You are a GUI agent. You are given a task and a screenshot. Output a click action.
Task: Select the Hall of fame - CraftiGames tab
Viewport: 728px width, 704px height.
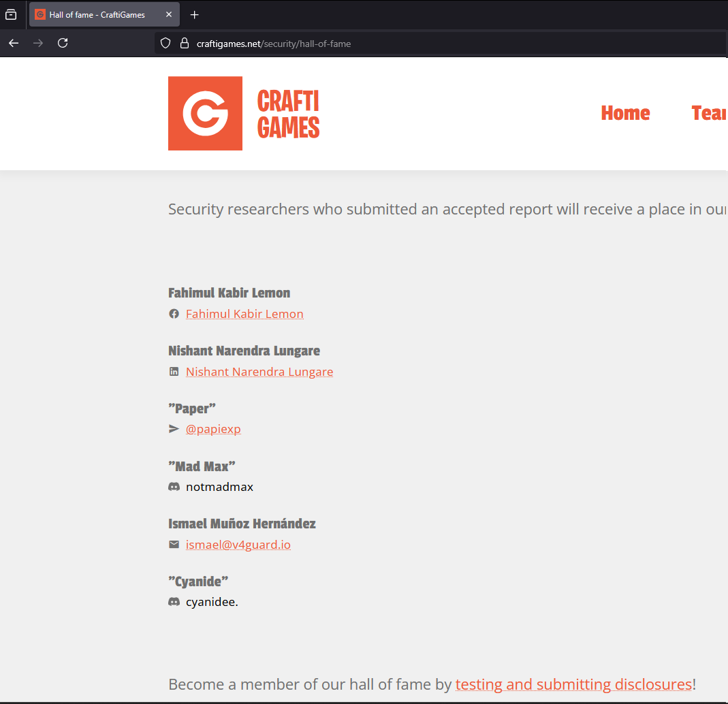[x=97, y=14]
